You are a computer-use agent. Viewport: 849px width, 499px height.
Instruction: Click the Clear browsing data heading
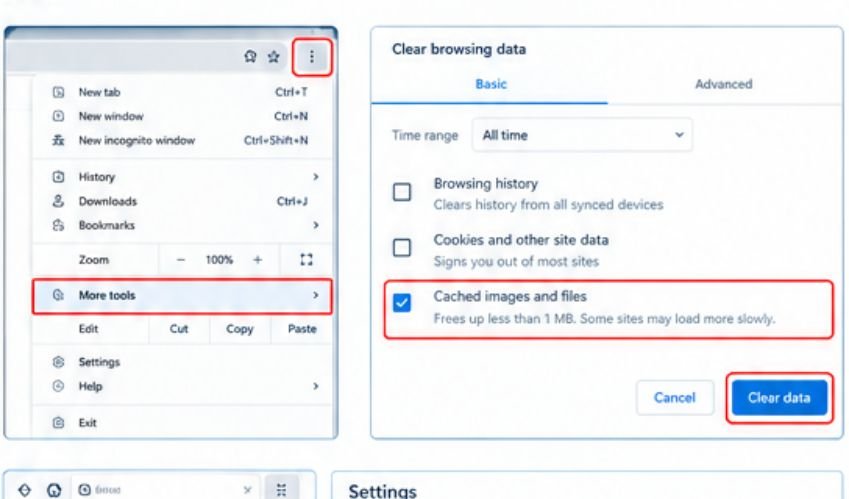459,49
